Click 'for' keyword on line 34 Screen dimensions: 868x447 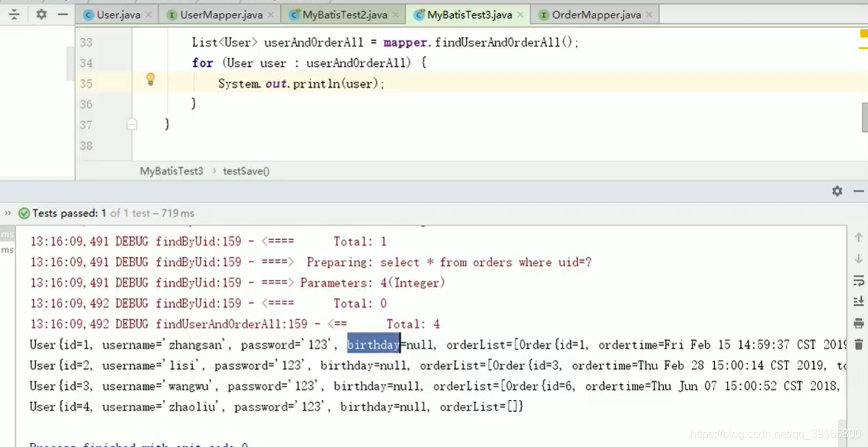[x=202, y=63]
